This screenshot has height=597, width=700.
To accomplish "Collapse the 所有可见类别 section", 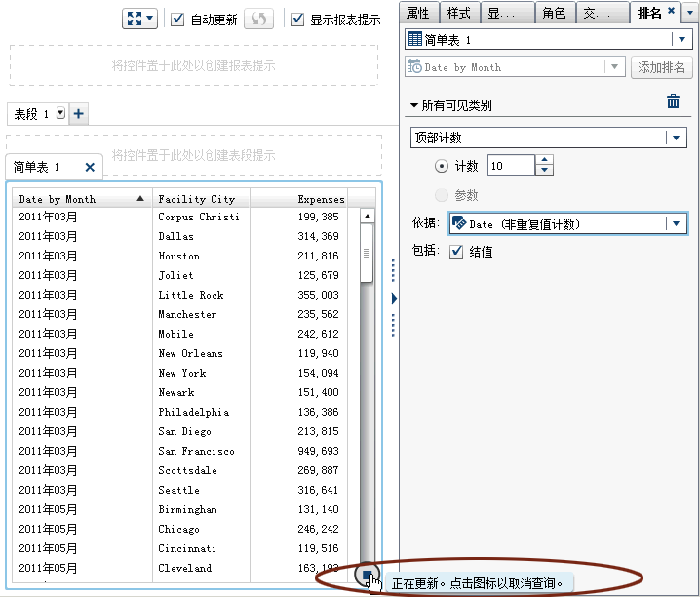I will [x=414, y=105].
